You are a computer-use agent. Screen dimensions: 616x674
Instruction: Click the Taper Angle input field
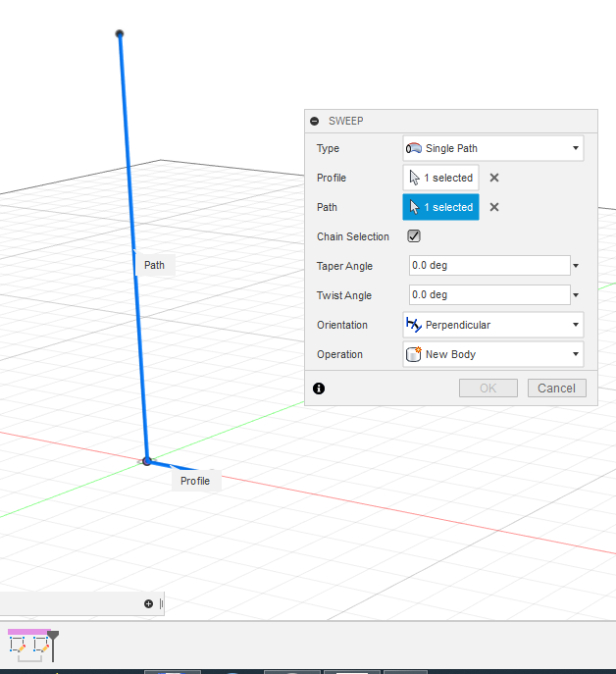[x=489, y=266]
